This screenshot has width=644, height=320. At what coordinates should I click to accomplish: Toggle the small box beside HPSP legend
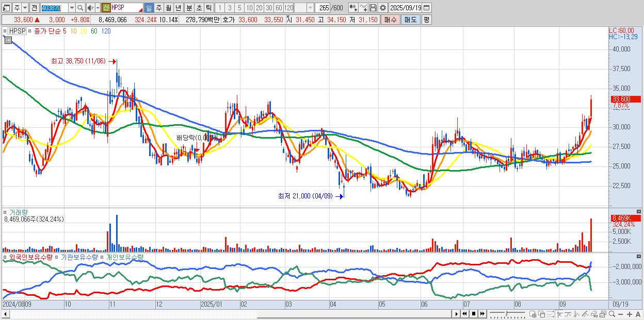pyautogui.click(x=5, y=31)
